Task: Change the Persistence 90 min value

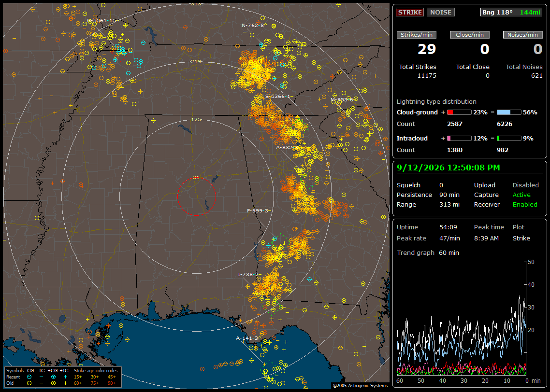Action: coord(449,195)
